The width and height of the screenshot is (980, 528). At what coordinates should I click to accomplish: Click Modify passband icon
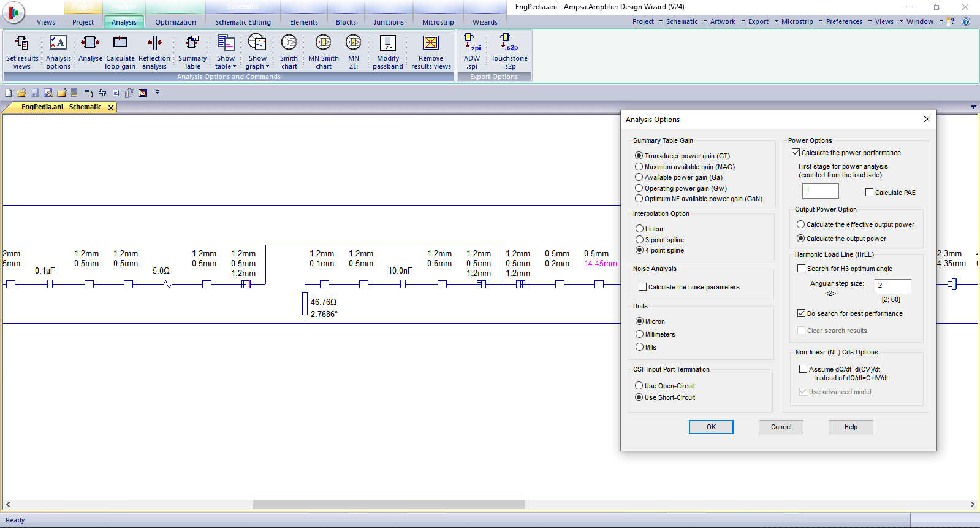click(x=387, y=51)
